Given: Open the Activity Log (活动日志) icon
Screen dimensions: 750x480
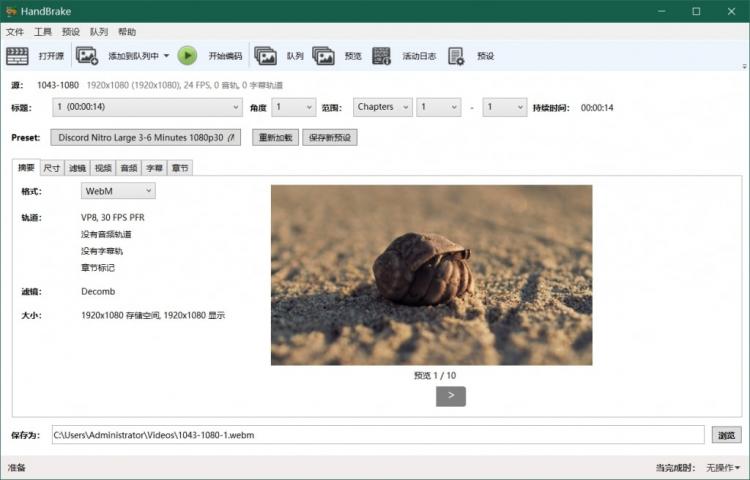Looking at the screenshot, I should point(381,56).
